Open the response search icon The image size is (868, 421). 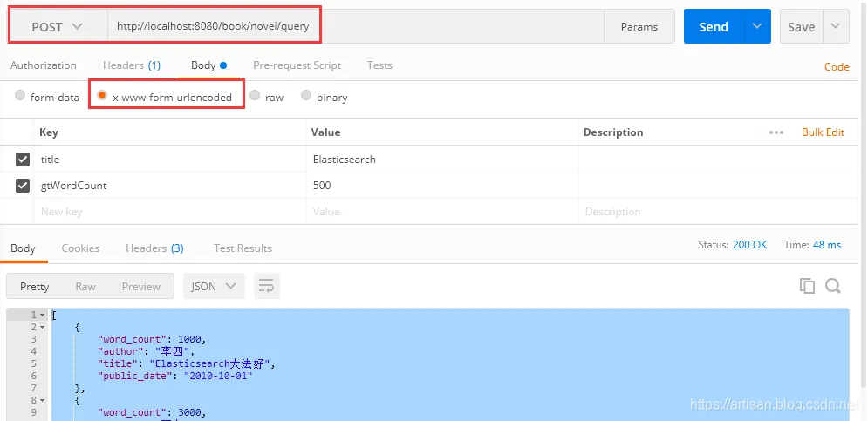click(832, 286)
